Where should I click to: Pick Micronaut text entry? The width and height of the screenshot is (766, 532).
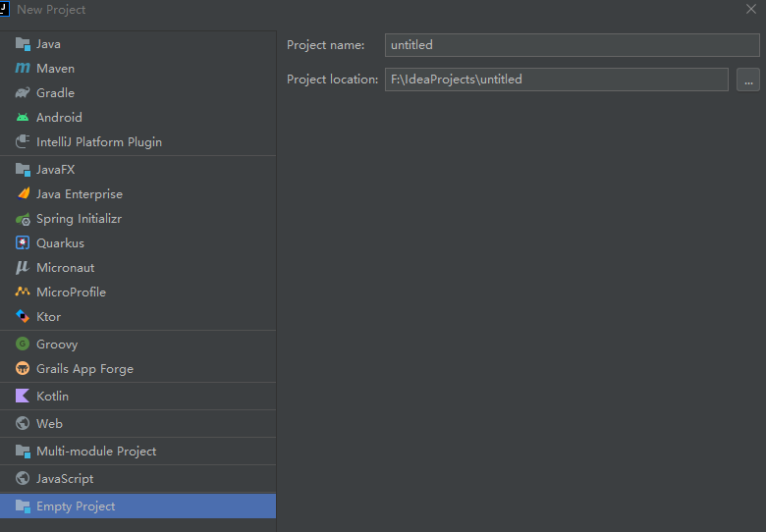[x=66, y=267]
